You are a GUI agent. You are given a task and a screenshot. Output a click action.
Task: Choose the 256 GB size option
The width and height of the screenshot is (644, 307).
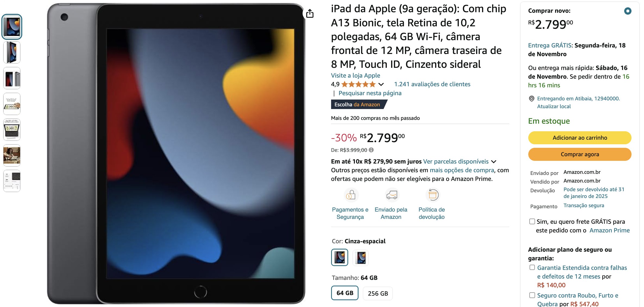click(x=378, y=293)
